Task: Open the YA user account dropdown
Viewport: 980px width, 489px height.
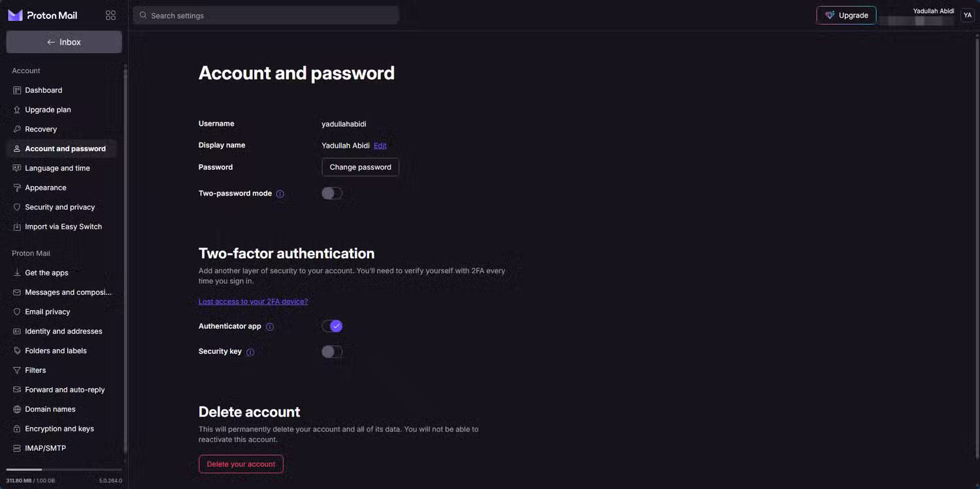Action: 967,15
